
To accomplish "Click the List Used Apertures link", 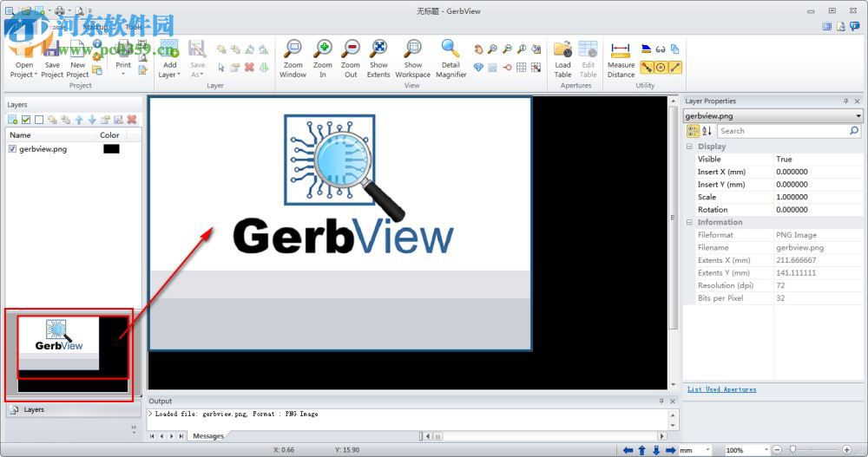I will [721, 389].
